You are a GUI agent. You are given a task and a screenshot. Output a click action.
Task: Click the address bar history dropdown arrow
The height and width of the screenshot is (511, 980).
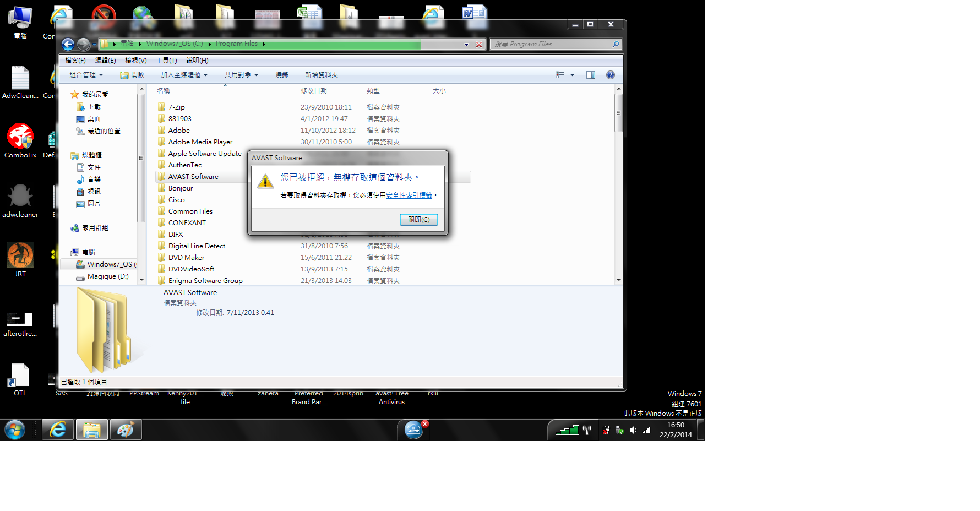point(466,44)
